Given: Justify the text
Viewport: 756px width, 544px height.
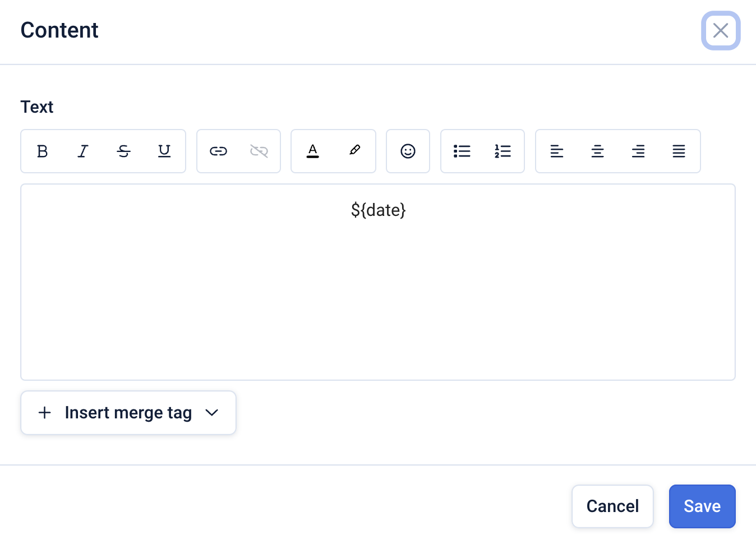Looking at the screenshot, I should coord(679,151).
